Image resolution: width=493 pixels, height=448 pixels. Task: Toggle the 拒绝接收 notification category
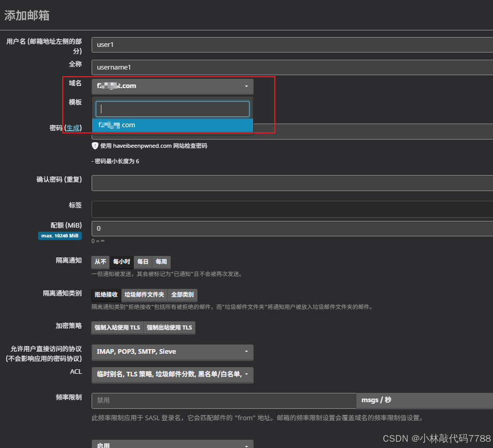tap(105, 295)
